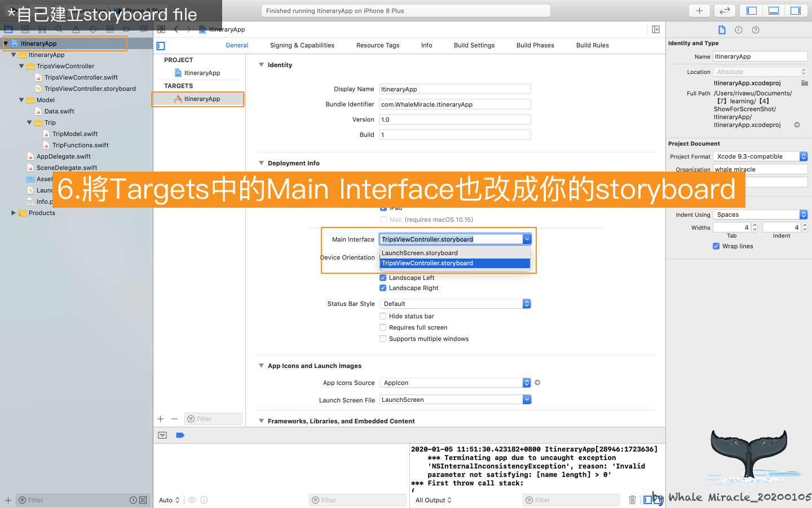The width and height of the screenshot is (812, 508).
Task: Toggle the right Inspectors panel
Action: coord(796,11)
